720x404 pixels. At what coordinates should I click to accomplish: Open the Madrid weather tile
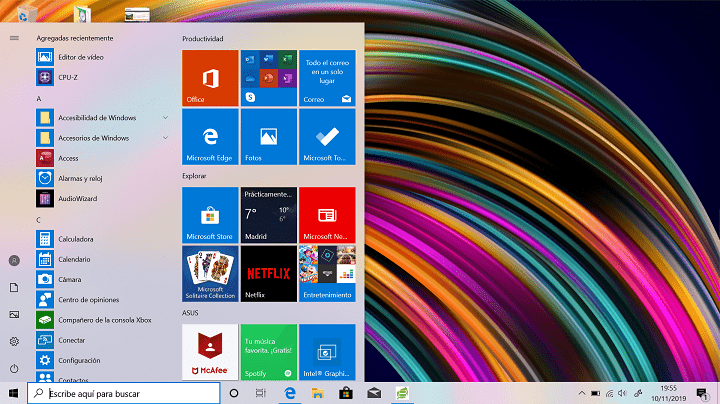(269, 215)
